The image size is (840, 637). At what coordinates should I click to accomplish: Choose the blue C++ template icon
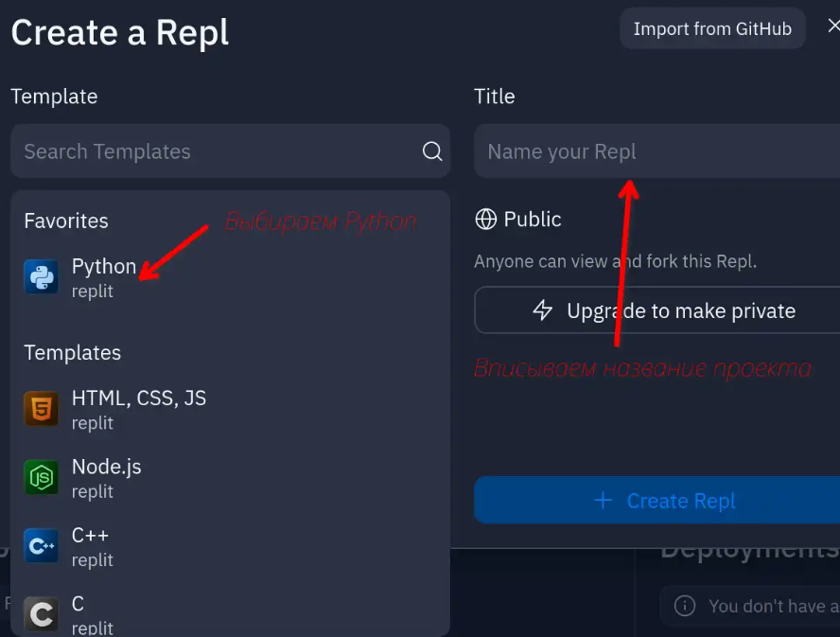tap(41, 546)
